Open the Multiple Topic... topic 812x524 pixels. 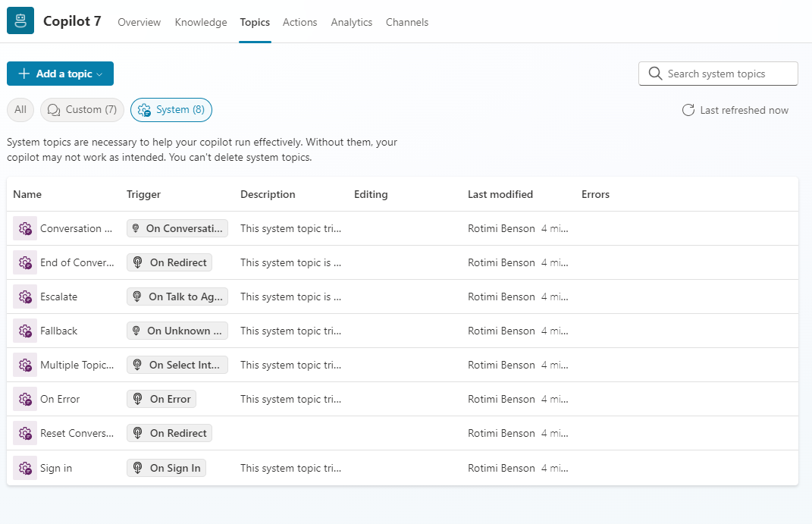(77, 365)
